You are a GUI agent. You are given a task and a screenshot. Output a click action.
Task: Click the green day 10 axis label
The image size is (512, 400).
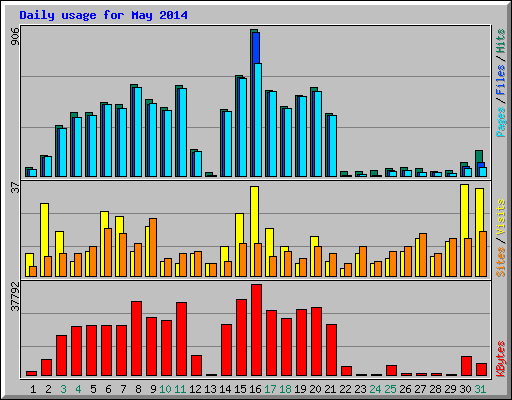(x=165, y=389)
